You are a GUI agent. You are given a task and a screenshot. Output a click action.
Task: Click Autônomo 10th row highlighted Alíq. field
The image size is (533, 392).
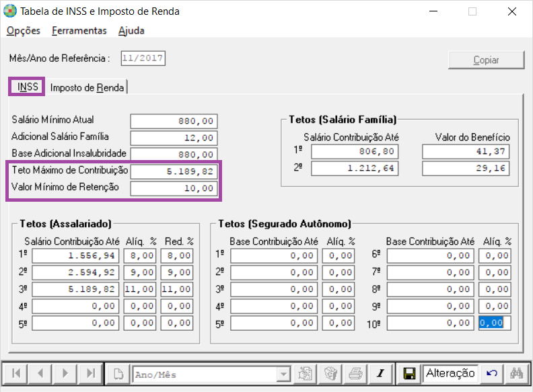495,323
